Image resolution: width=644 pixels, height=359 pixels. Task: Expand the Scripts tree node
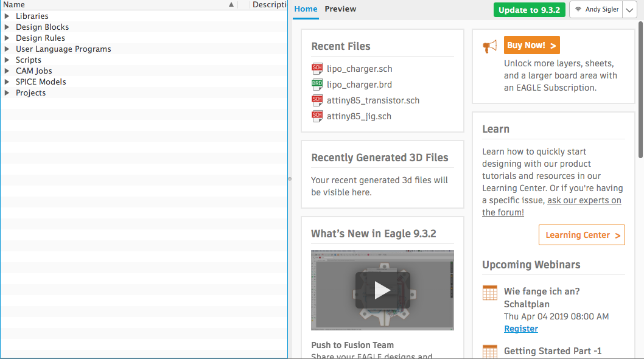(x=7, y=60)
